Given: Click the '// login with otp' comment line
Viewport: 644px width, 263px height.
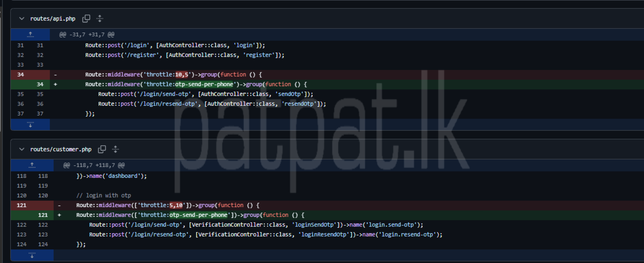Looking at the screenshot, I should click(x=103, y=196).
